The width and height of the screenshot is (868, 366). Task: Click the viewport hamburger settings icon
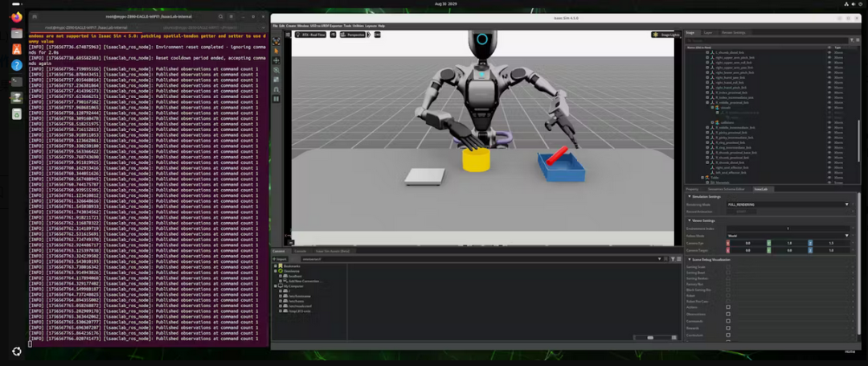(288, 35)
